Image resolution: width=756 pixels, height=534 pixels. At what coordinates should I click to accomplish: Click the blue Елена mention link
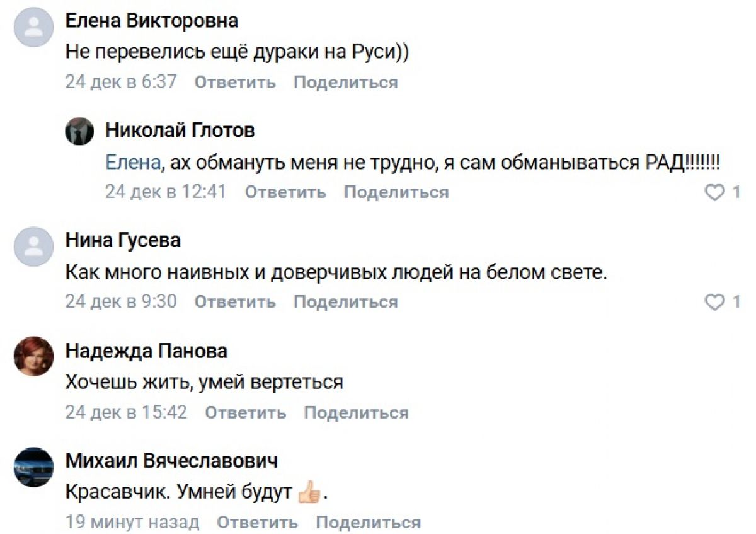pos(132,163)
